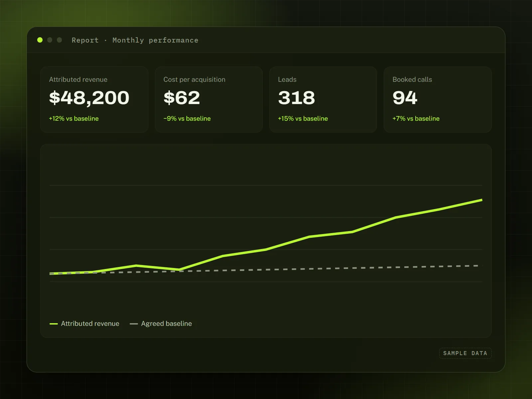Click the "Report" title text

point(85,40)
